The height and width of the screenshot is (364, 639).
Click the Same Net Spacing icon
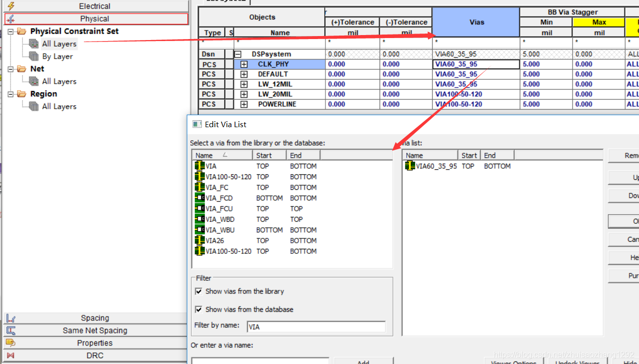tap(11, 330)
